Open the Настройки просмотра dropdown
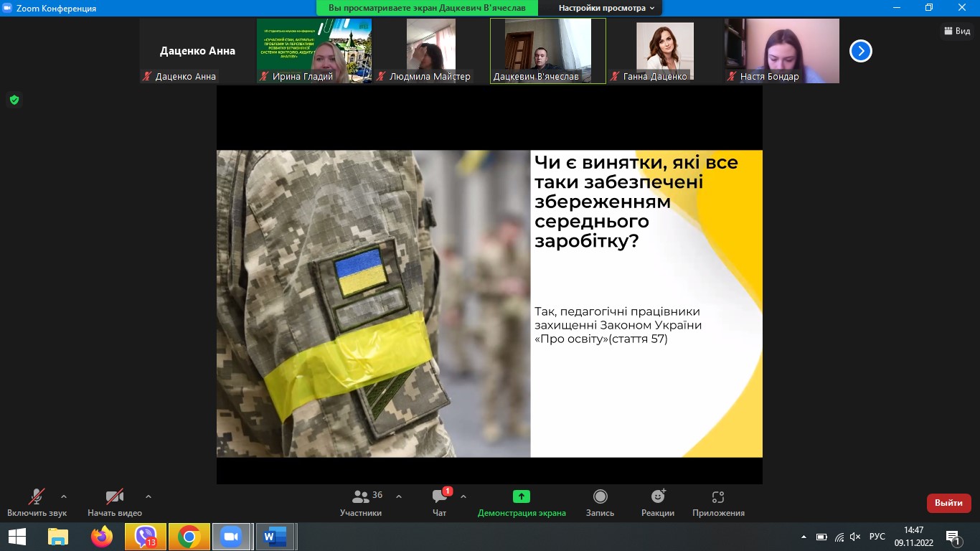980x551 pixels. 606,8
